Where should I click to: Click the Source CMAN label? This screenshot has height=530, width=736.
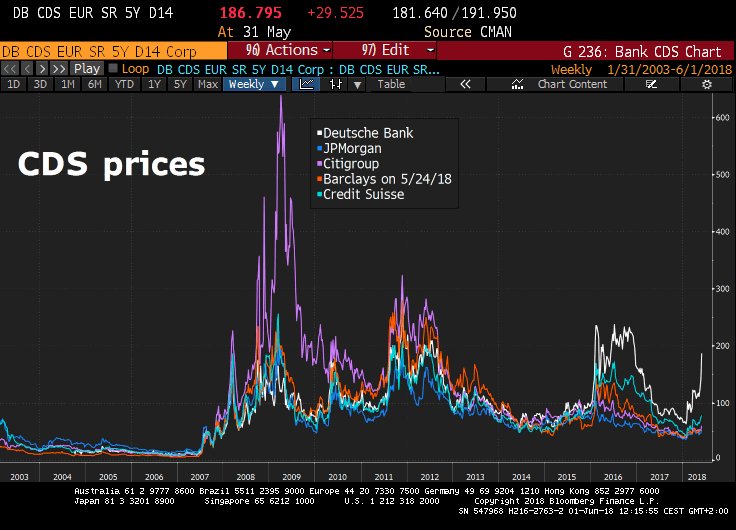(468, 32)
